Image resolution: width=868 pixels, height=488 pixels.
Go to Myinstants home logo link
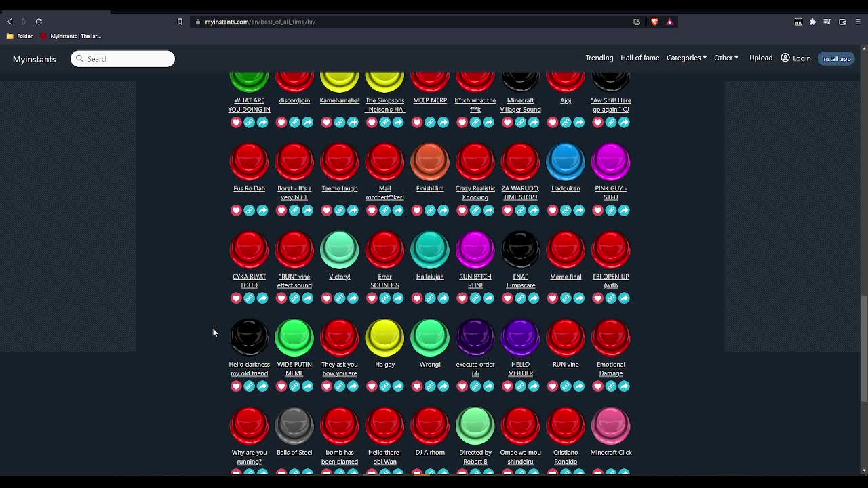[34, 59]
